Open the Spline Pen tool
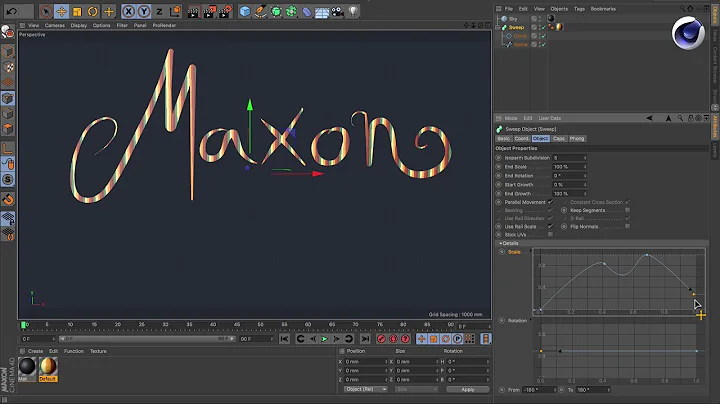The width and height of the screenshot is (720, 404). point(260,11)
